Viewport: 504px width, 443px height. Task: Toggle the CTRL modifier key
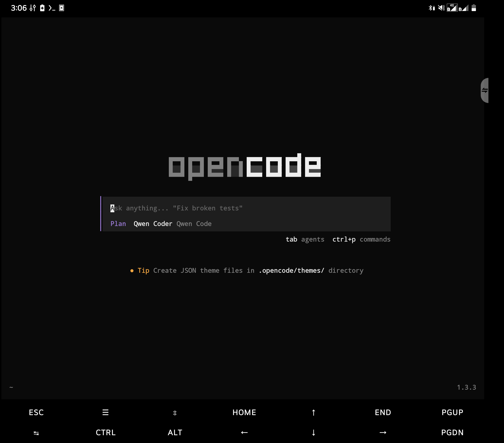coord(106,433)
